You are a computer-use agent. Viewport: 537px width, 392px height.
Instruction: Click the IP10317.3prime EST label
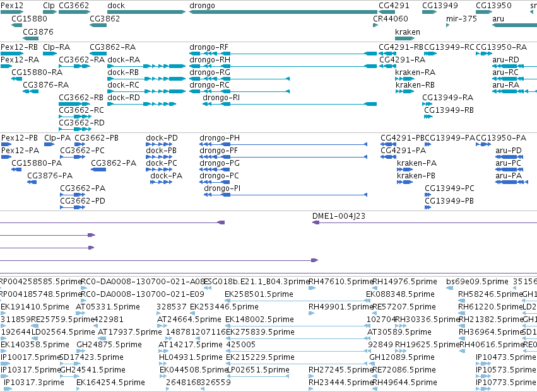coord(34,383)
